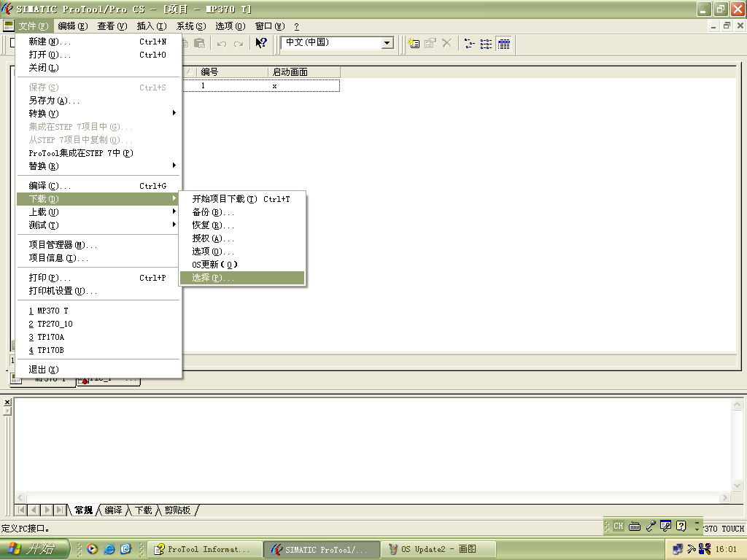Image resolution: width=747 pixels, height=560 pixels.
Task: Select the small icons view button
Action: coord(469,44)
